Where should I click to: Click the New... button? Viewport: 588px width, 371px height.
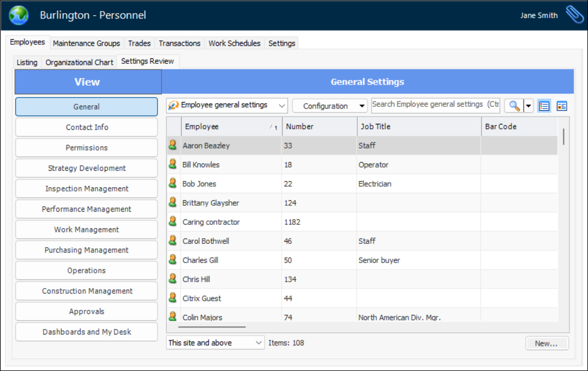[547, 343]
